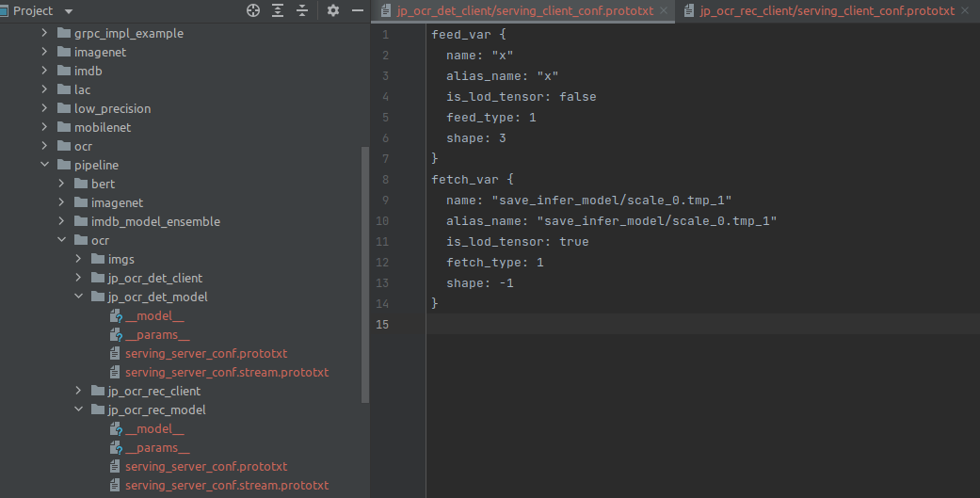Collapse the pipeline folder
The height and width of the screenshot is (498, 980).
pyautogui.click(x=44, y=165)
